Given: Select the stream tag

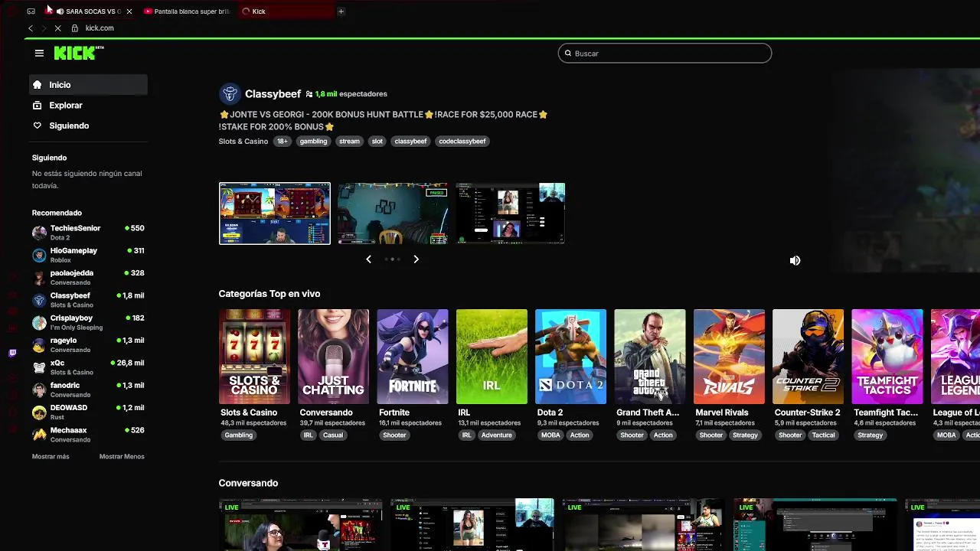Looking at the screenshot, I should (x=349, y=141).
